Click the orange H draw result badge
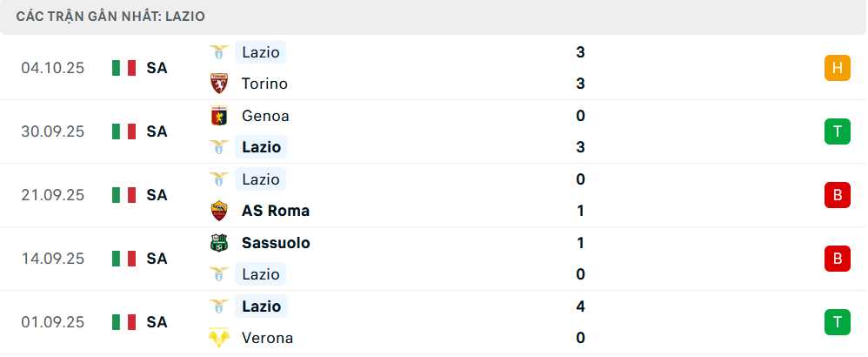The image size is (868, 357). [x=837, y=68]
